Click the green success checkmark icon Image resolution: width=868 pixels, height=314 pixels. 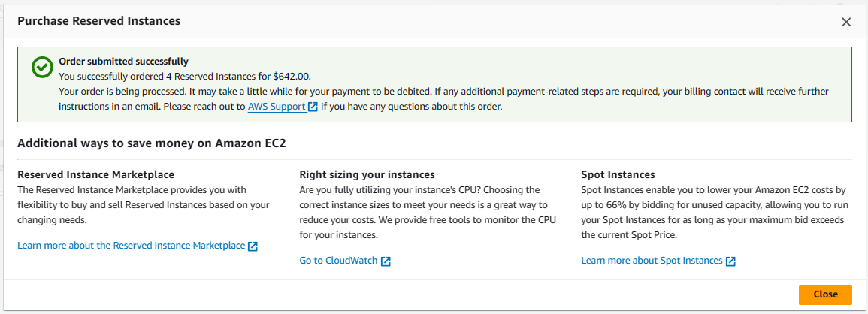pos(41,68)
